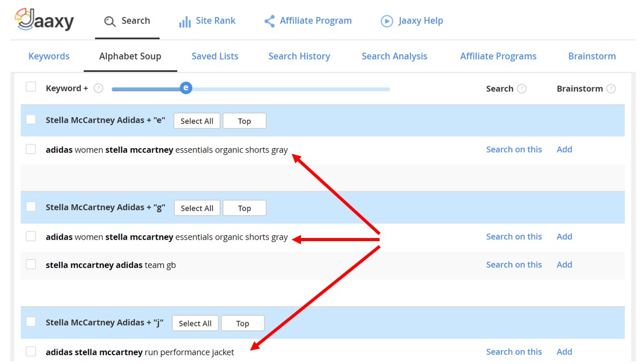Check the keyword checkbox under the "e" group
Screen dimensions: 644x364
(x=31, y=149)
